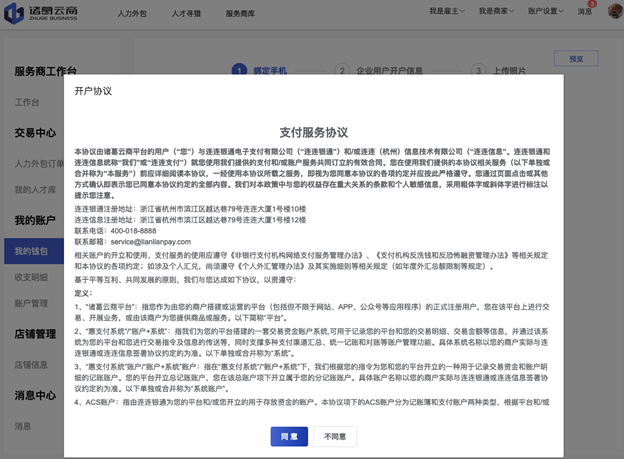Click the 交易中心 sidebar heading

tap(35, 133)
